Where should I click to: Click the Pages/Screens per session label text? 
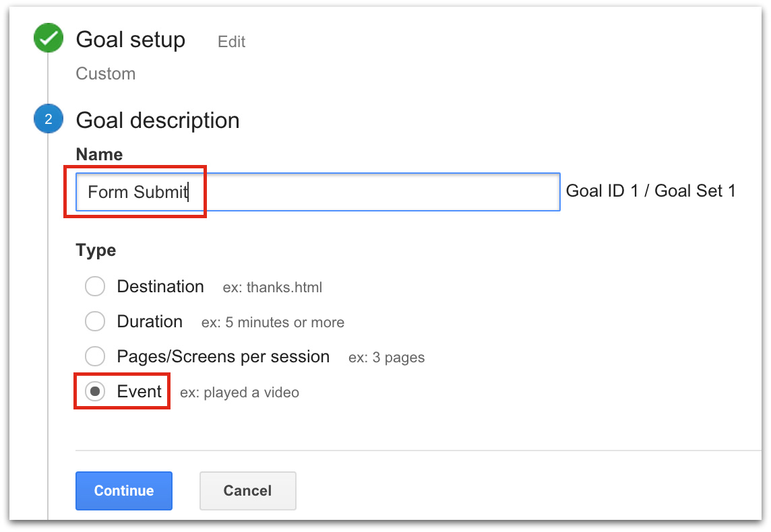[223, 357]
